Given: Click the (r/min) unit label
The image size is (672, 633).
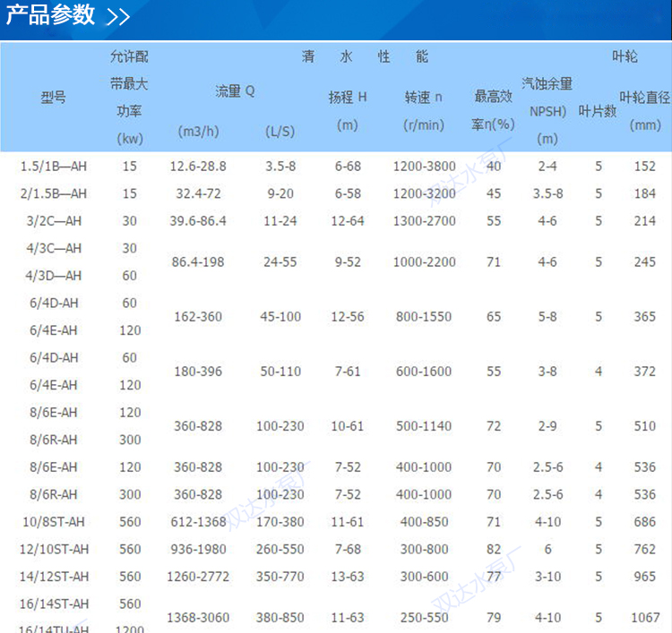Looking at the screenshot, I should (x=424, y=125).
